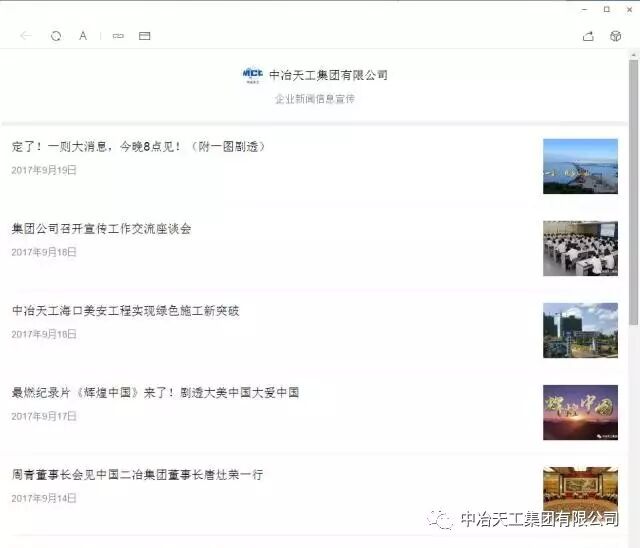This screenshot has width=640, height=548.
Task: Click the date under 集团公司召开宣传工作交流座谈会
Action: pyautogui.click(x=44, y=252)
